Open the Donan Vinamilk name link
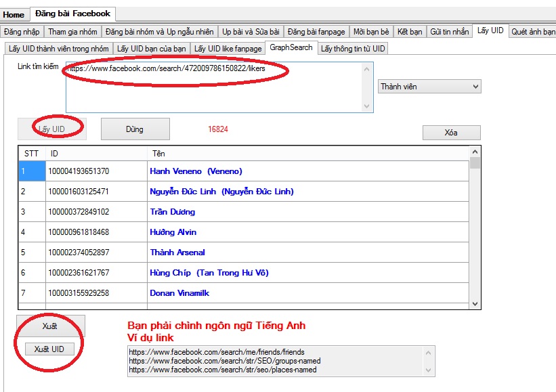The width and height of the screenshot is (556, 392). [179, 292]
